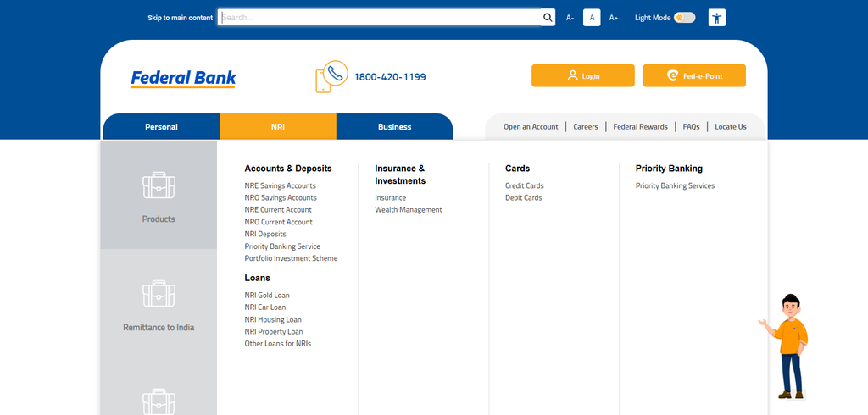Open Priority Banking Services link
This screenshot has width=868, height=415.
tap(675, 186)
